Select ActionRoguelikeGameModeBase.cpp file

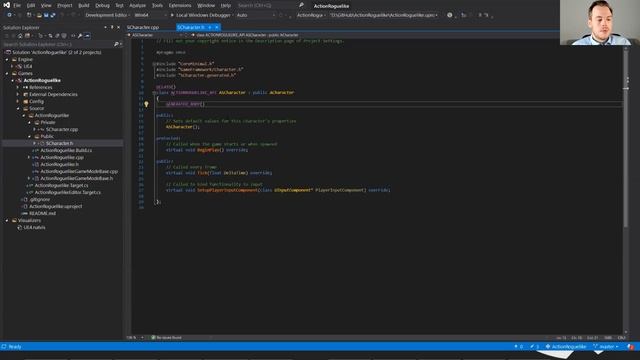[79, 171]
